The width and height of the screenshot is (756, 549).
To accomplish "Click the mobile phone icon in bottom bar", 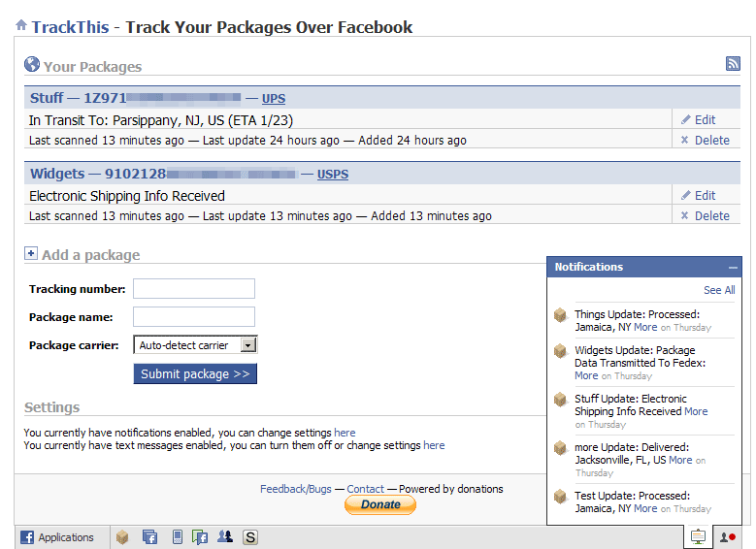I will 177,536.
